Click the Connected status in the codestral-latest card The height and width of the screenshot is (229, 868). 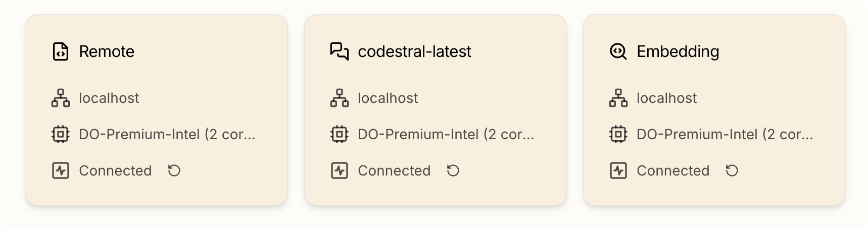click(x=394, y=170)
